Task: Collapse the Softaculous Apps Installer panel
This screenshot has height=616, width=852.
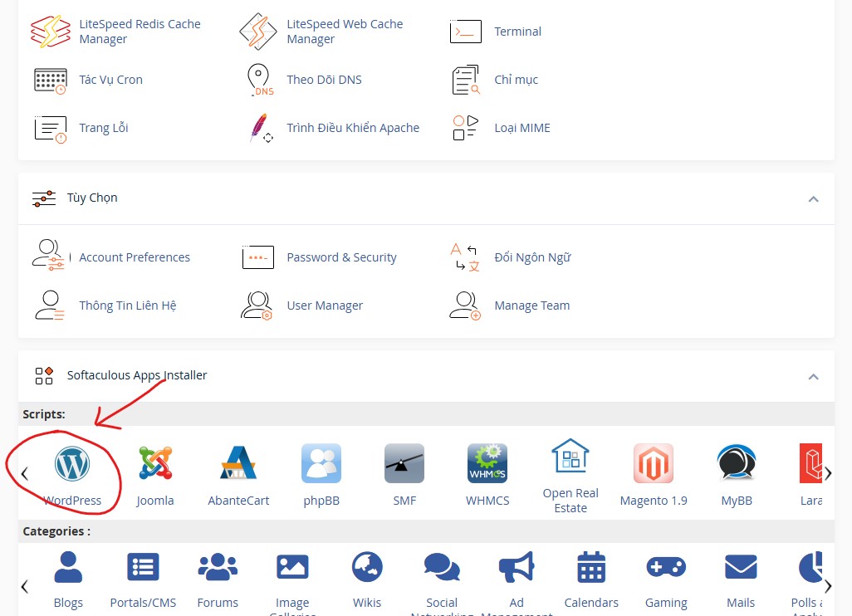Action: click(813, 376)
